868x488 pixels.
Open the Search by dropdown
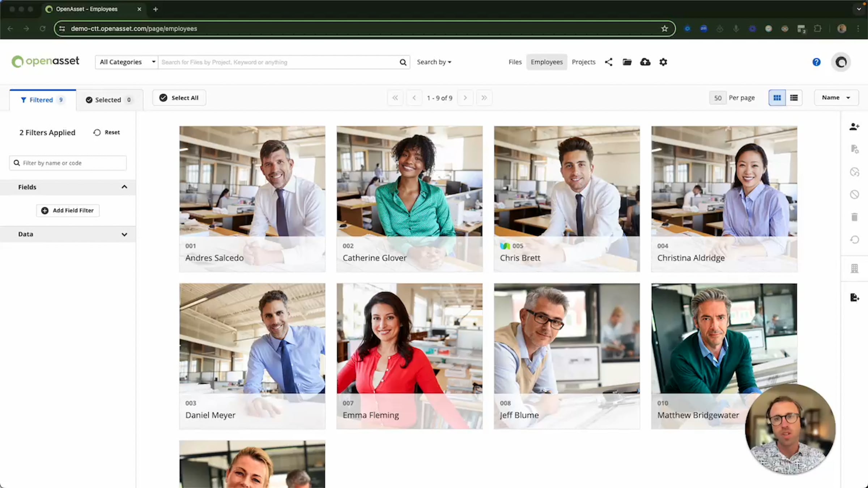434,62
